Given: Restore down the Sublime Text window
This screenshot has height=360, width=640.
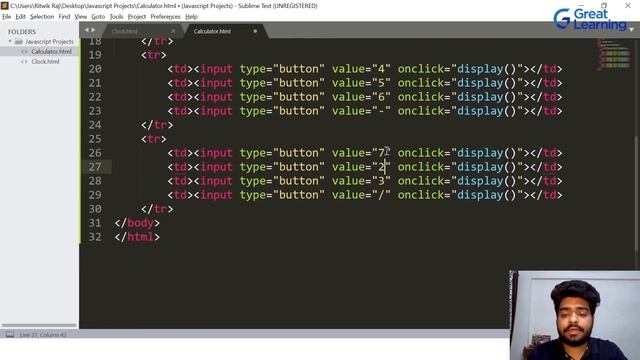Looking at the screenshot, I should click(604, 5).
